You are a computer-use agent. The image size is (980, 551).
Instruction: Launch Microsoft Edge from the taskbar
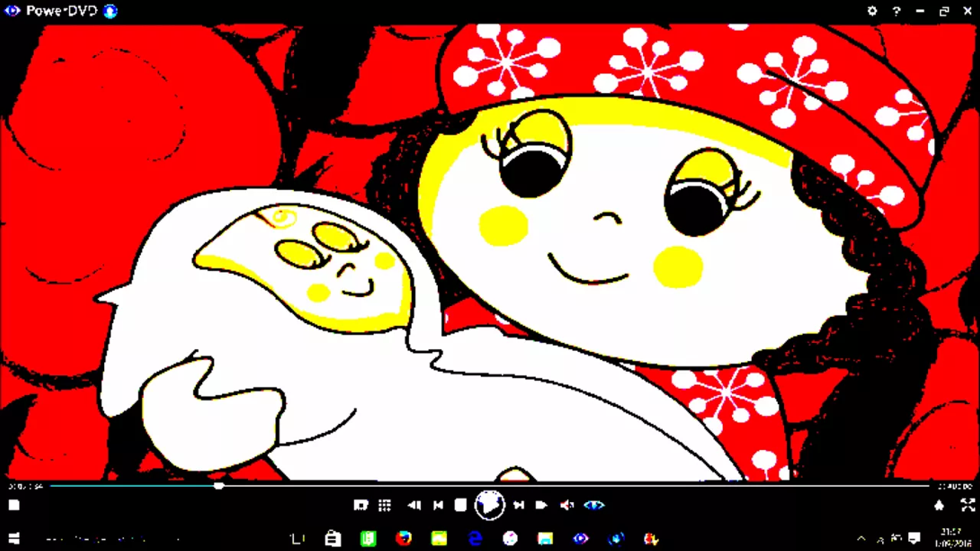point(475,539)
